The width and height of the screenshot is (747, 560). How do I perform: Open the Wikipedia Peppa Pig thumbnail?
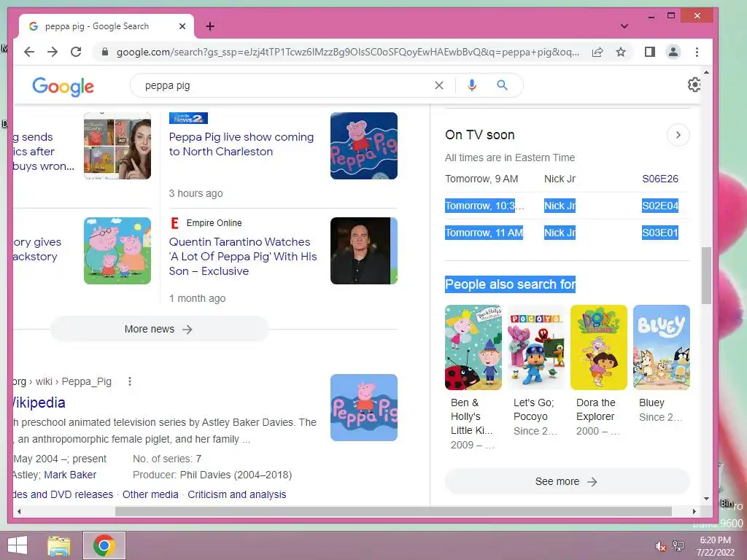coord(364,408)
